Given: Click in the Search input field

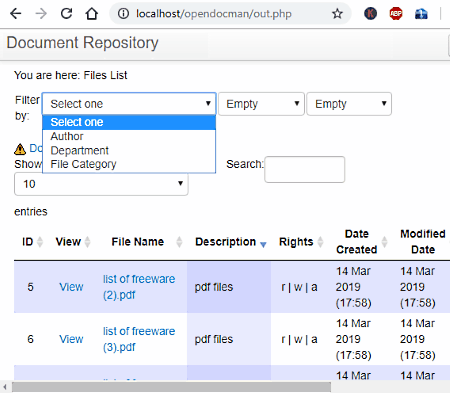Looking at the screenshot, I should click(x=305, y=169).
